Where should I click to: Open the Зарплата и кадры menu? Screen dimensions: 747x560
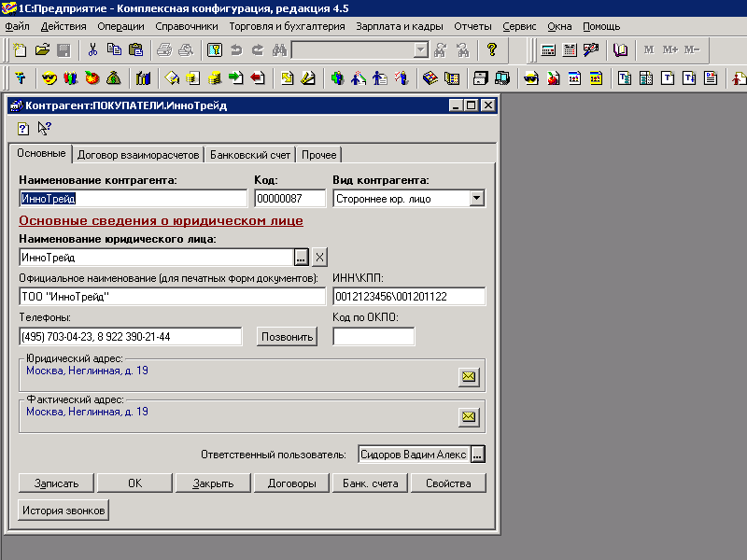click(400, 27)
